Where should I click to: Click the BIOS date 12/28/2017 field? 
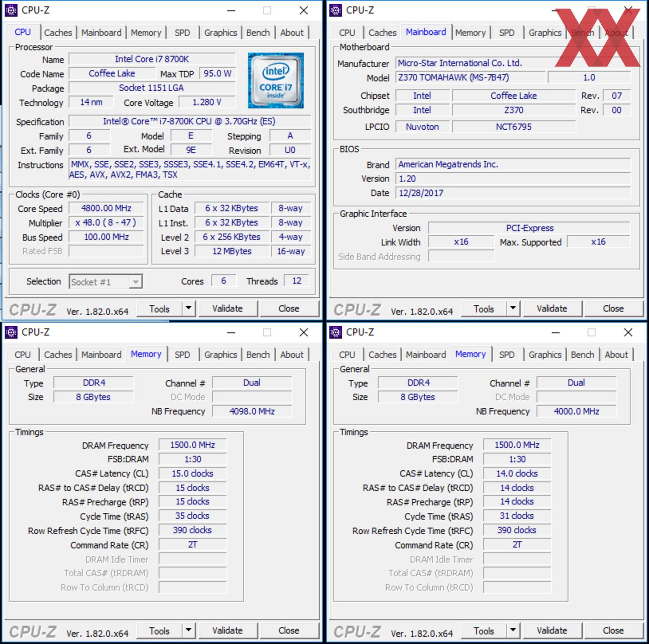(513, 193)
